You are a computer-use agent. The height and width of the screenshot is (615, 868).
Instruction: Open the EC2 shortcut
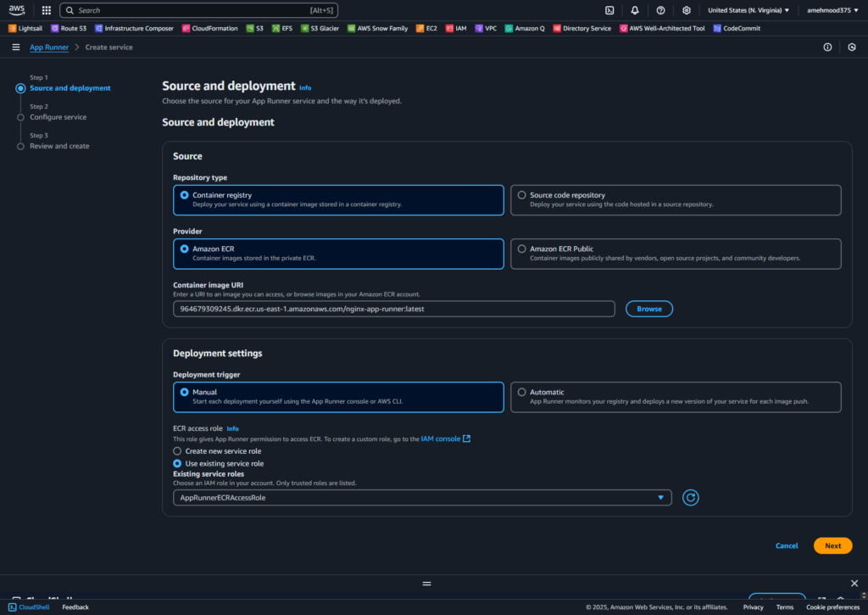pos(427,28)
